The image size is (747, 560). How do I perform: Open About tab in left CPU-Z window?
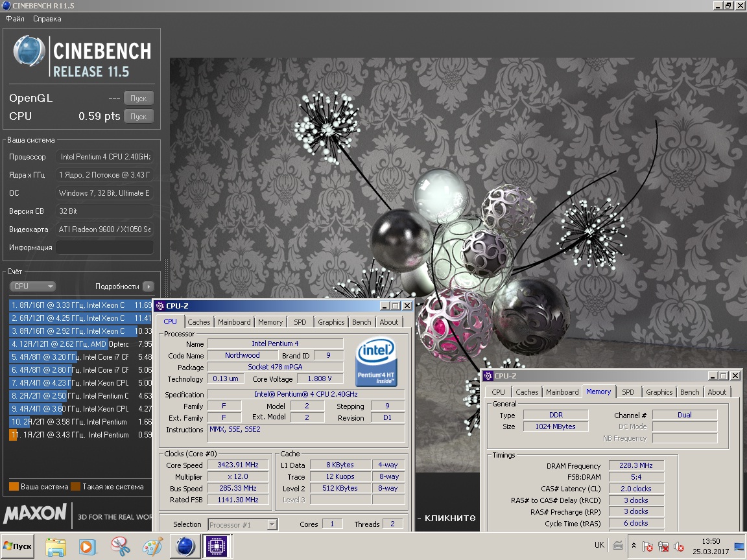pyautogui.click(x=389, y=322)
